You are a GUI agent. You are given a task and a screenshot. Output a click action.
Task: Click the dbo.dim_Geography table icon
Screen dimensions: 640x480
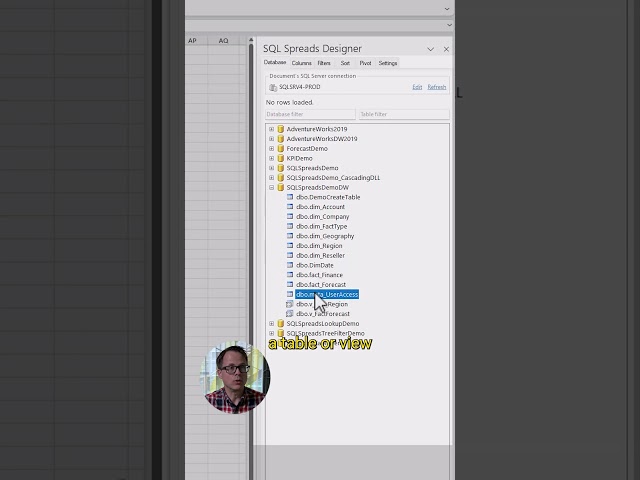290,236
